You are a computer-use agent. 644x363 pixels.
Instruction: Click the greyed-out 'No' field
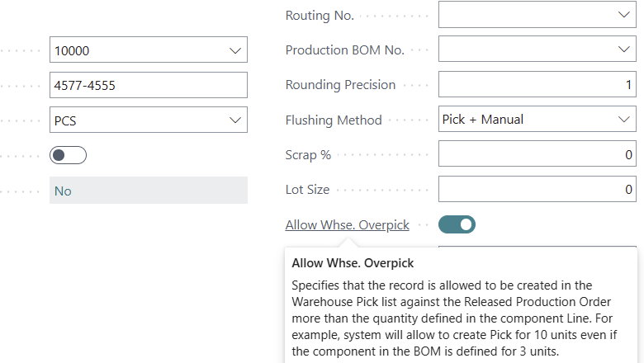[x=149, y=191]
